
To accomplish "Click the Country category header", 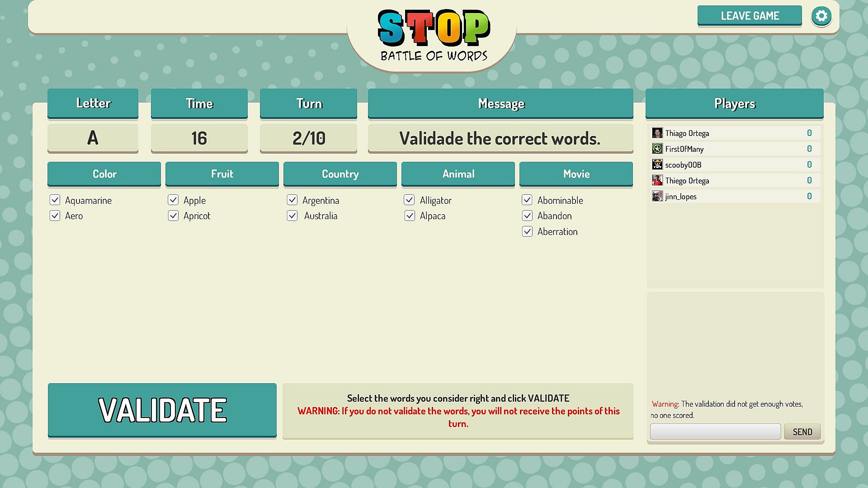I will click(x=340, y=174).
